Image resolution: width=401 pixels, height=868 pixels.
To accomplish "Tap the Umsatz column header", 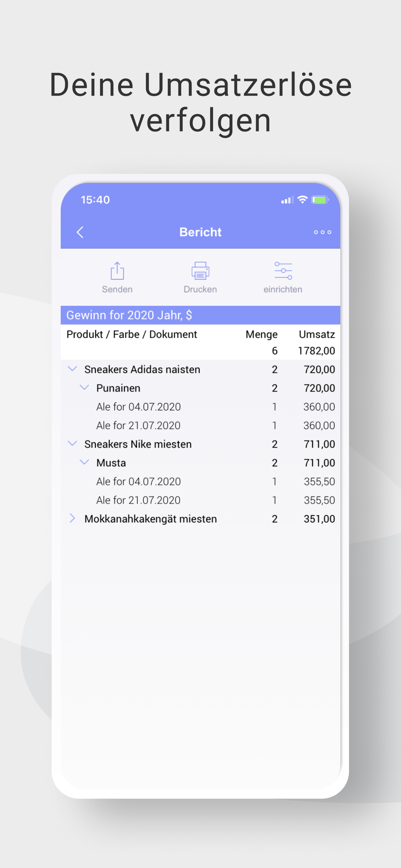I will tap(317, 334).
